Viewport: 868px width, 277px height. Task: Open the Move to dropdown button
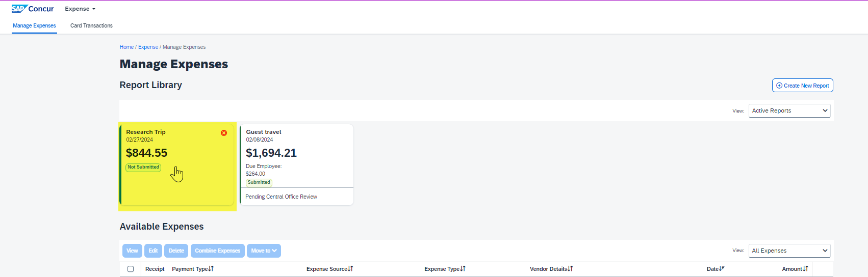click(x=264, y=251)
